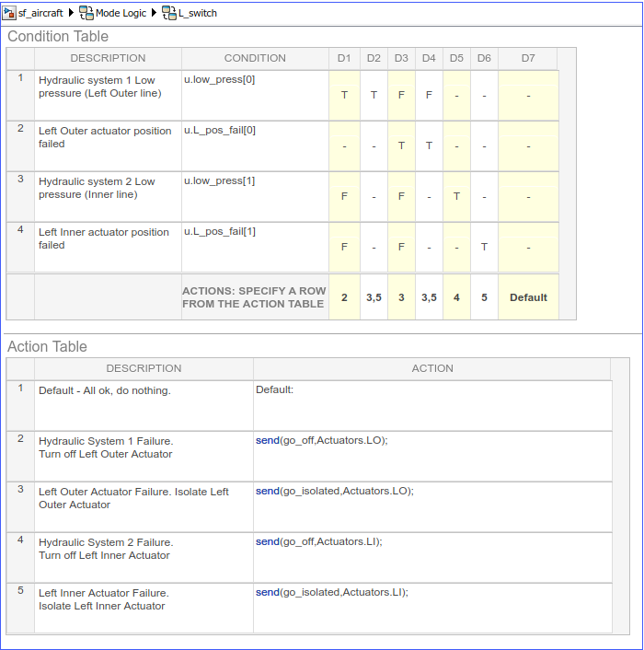Select action row 4 number header
Screen dimensions: 644x650
20,558
